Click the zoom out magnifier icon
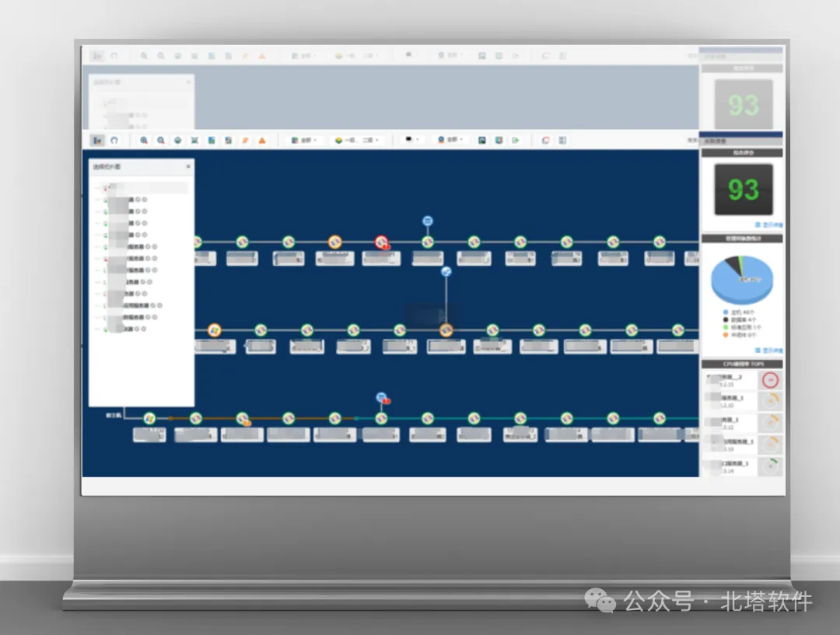Image resolution: width=840 pixels, height=635 pixels. [x=161, y=140]
